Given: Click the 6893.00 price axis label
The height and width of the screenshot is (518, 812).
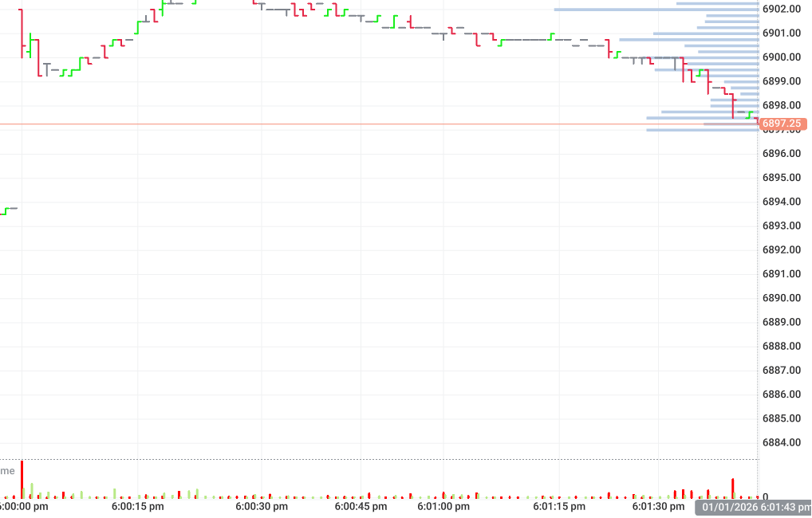Looking at the screenshot, I should click(782, 226).
